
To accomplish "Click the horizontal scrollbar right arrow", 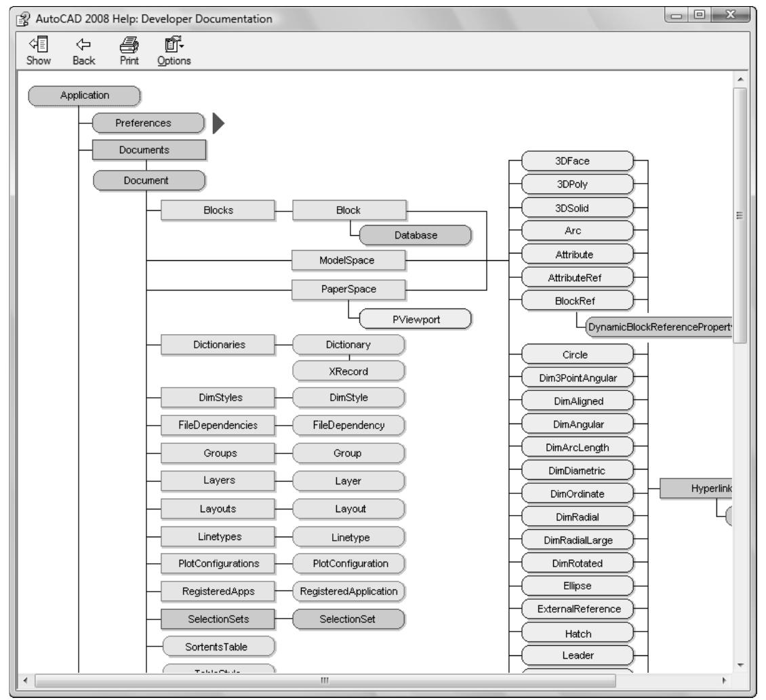I will 723,680.
